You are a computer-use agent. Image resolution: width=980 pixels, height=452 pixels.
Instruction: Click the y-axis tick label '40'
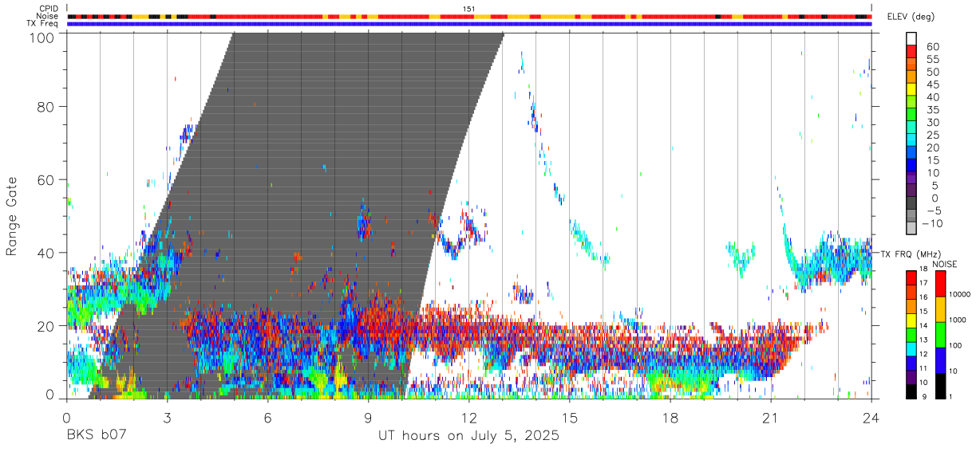tap(47, 253)
